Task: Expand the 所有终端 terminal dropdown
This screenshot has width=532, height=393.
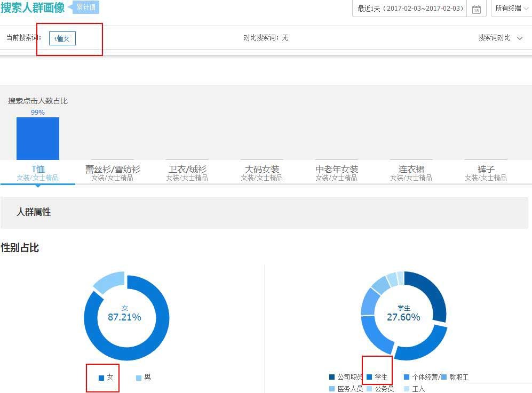Action: (x=509, y=8)
